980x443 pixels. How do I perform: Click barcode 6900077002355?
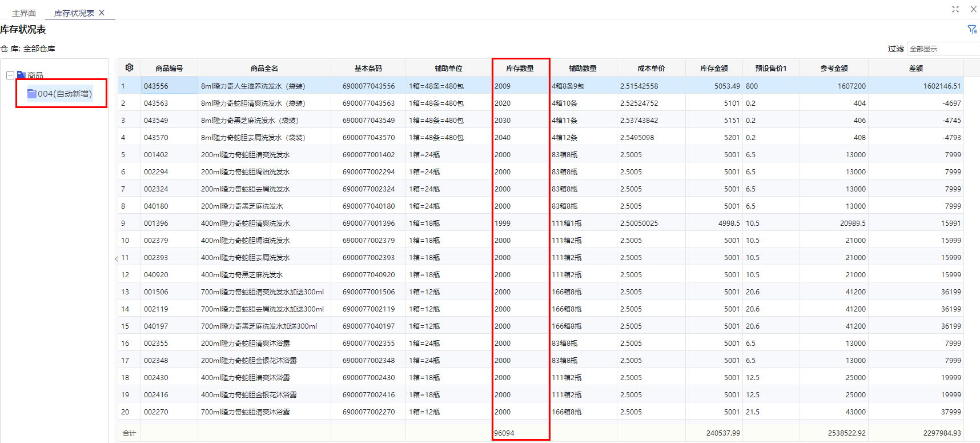click(x=368, y=343)
